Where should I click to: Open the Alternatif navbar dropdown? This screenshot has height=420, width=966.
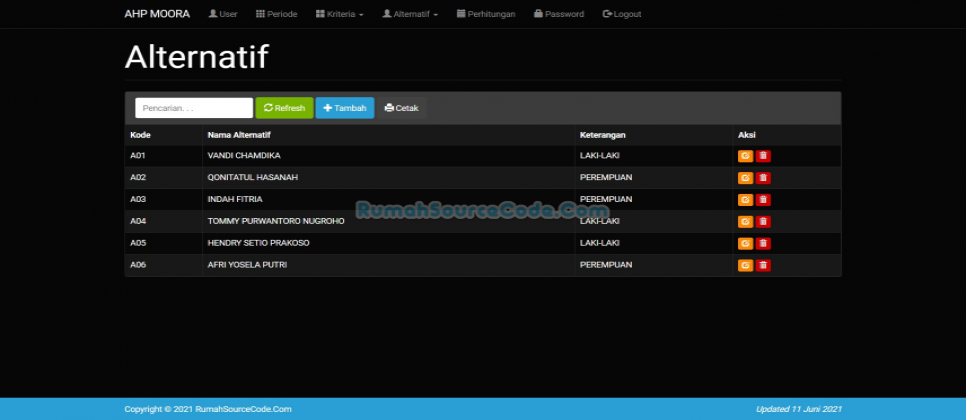(x=410, y=14)
